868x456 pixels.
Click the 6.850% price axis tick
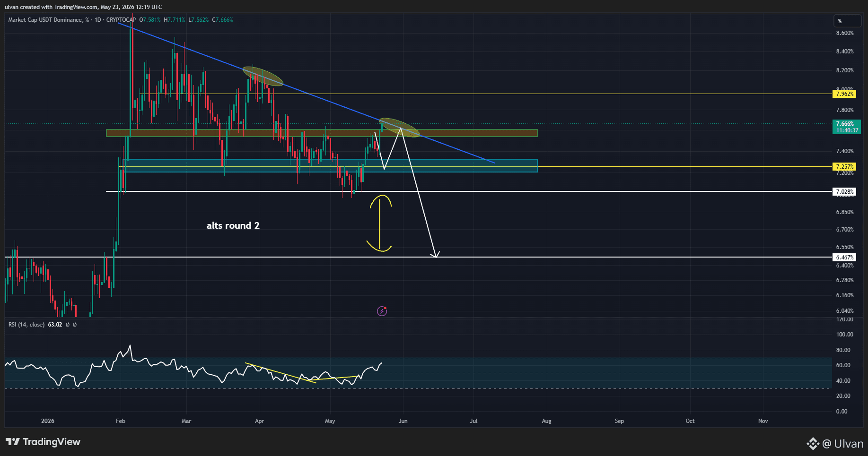845,212
